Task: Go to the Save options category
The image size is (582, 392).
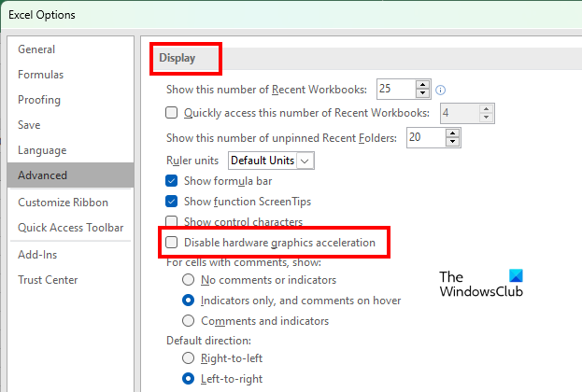Action: click(x=70, y=125)
